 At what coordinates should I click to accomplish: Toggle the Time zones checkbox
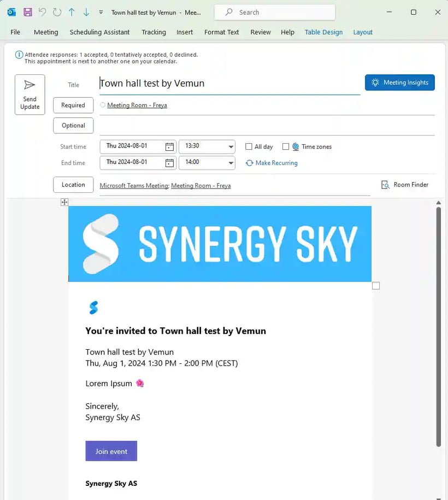click(x=286, y=146)
